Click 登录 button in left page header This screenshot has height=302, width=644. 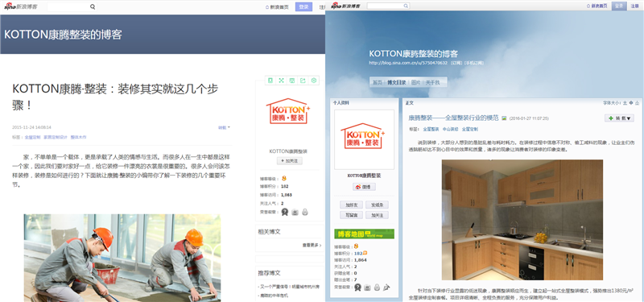tap(303, 7)
